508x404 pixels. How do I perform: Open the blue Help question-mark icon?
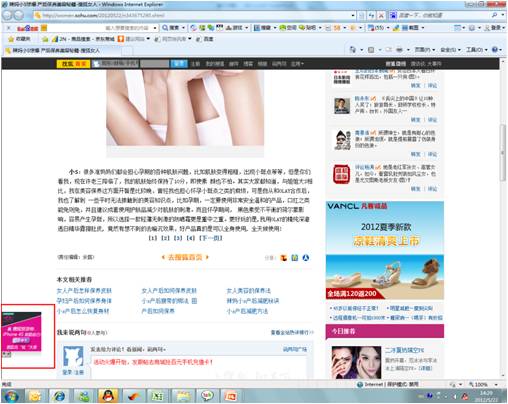click(495, 50)
